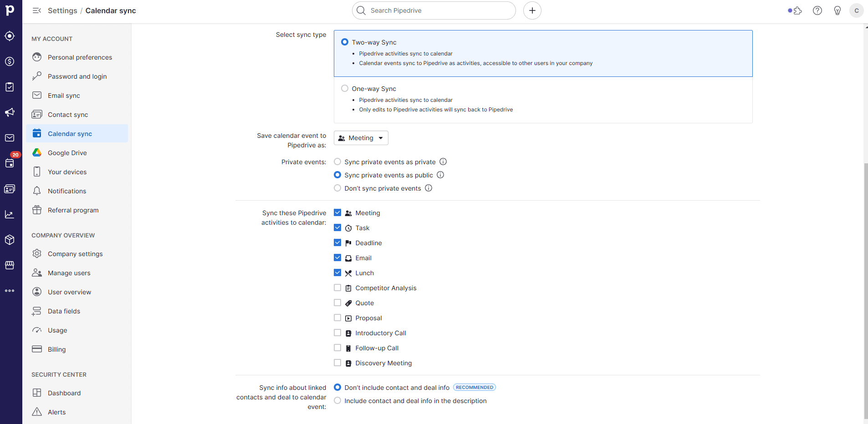This screenshot has width=868, height=424.
Task: Open User overview page
Action: 77,292
